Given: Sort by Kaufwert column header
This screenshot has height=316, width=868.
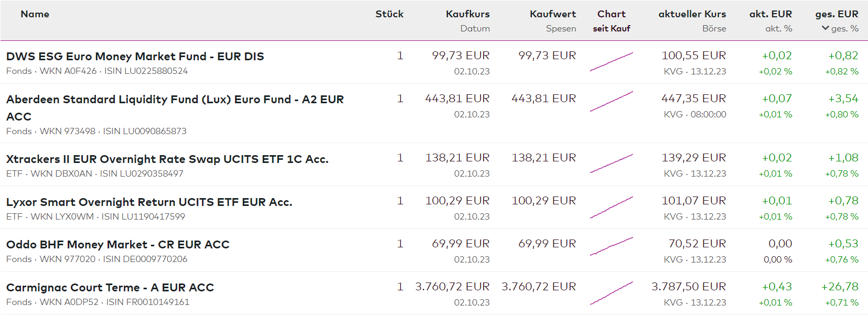Looking at the screenshot, I should (x=552, y=14).
